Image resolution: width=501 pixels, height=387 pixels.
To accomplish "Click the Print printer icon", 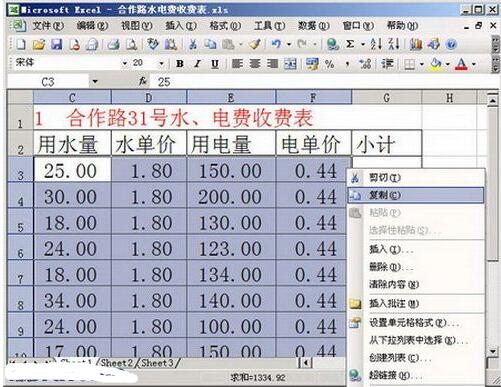I will (x=113, y=44).
